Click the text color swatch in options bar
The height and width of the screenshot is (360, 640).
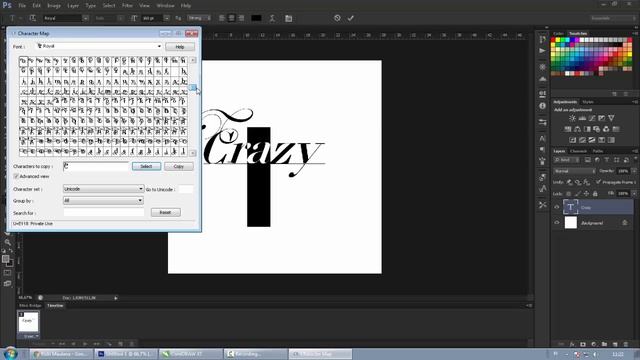pos(256,18)
